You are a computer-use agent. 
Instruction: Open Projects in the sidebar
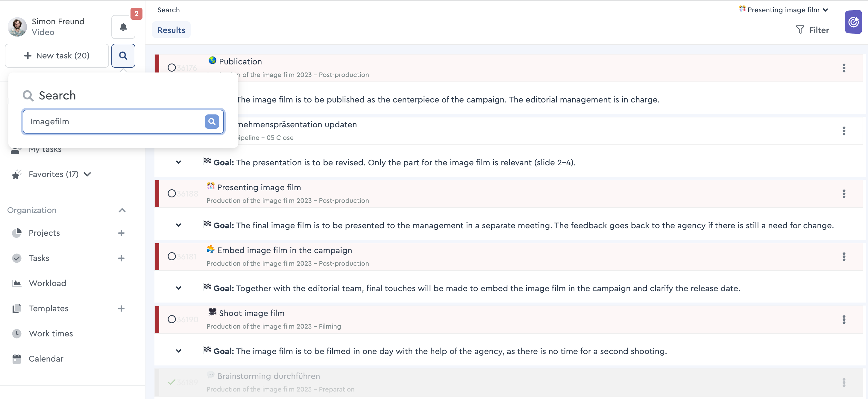click(44, 233)
